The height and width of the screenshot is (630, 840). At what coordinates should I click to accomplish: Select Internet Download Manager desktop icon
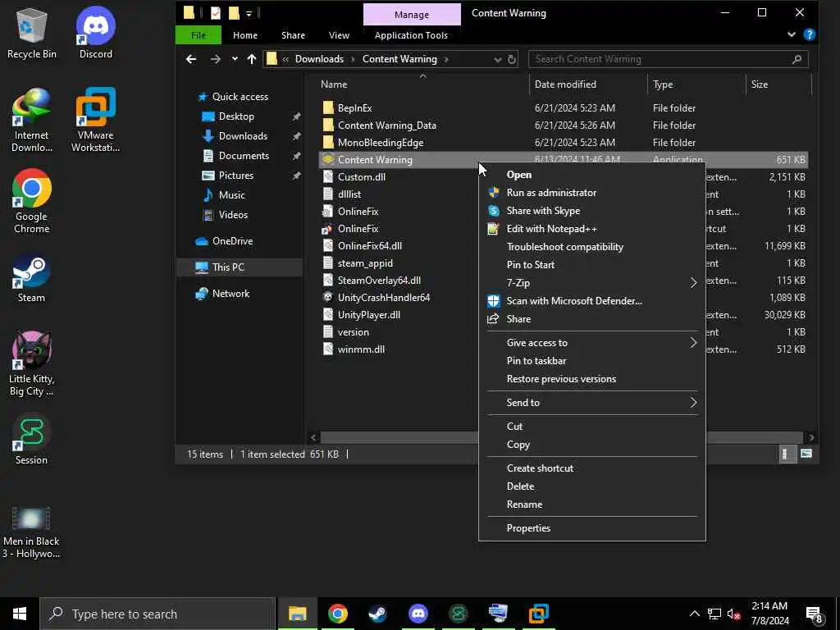pyautogui.click(x=32, y=120)
